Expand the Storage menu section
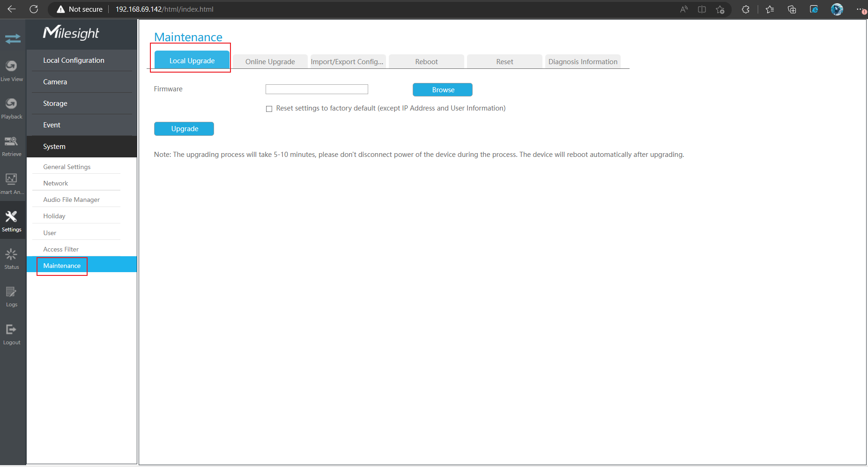 (x=82, y=104)
